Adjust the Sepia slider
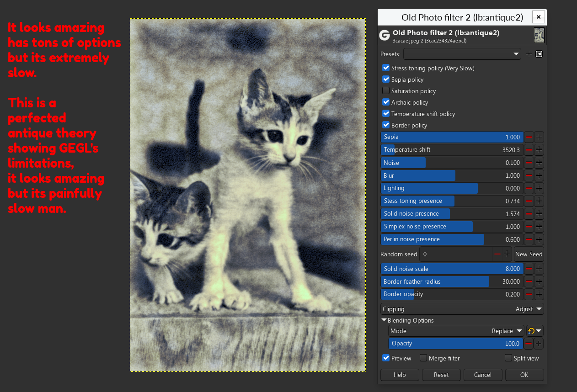Screen dimensions: 577x392 click(x=452, y=137)
